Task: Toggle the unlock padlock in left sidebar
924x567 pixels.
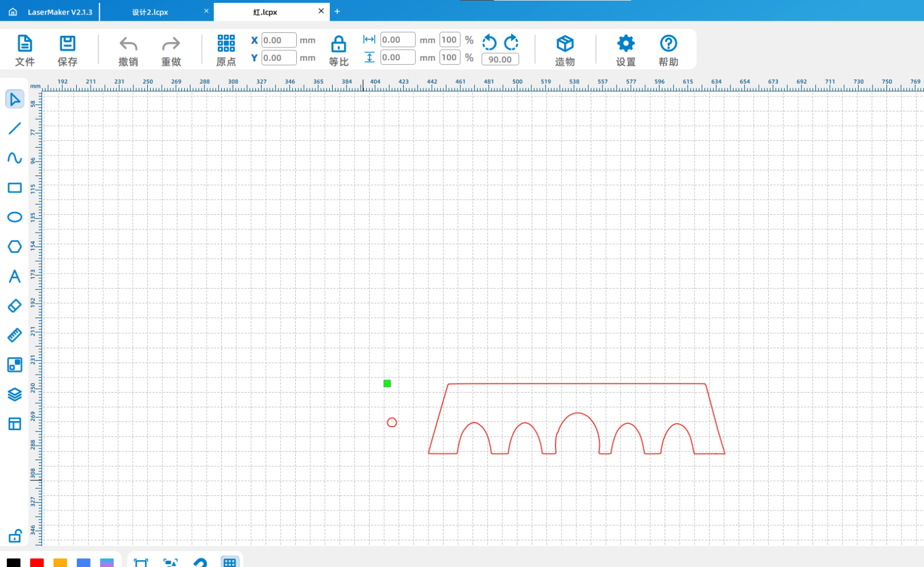Action: coord(14,536)
